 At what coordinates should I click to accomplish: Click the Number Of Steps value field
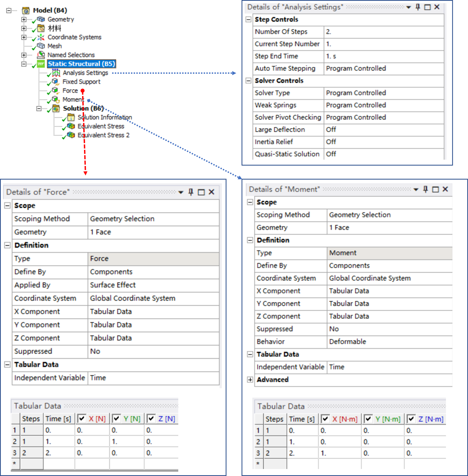(383, 32)
